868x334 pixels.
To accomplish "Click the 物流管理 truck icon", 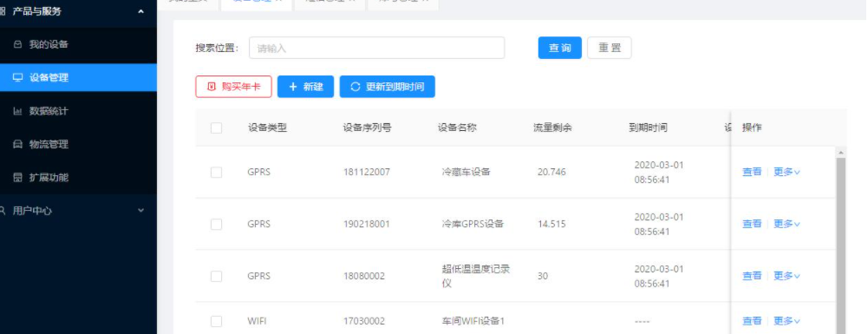I will [x=17, y=145].
